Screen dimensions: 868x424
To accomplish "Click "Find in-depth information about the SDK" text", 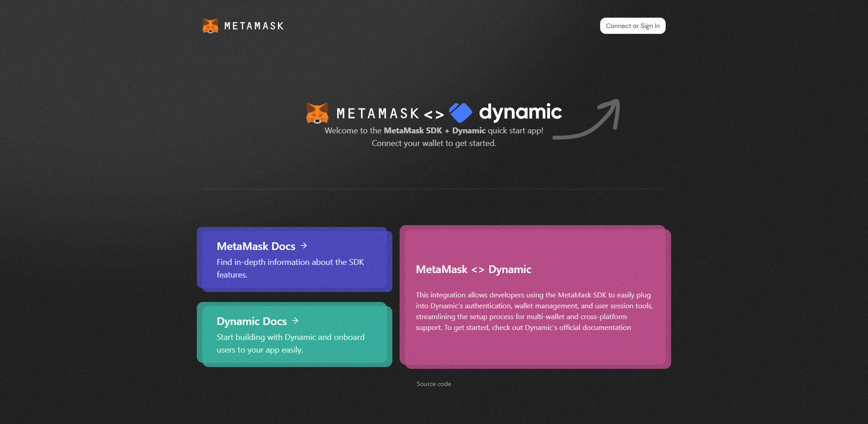I will [290, 262].
